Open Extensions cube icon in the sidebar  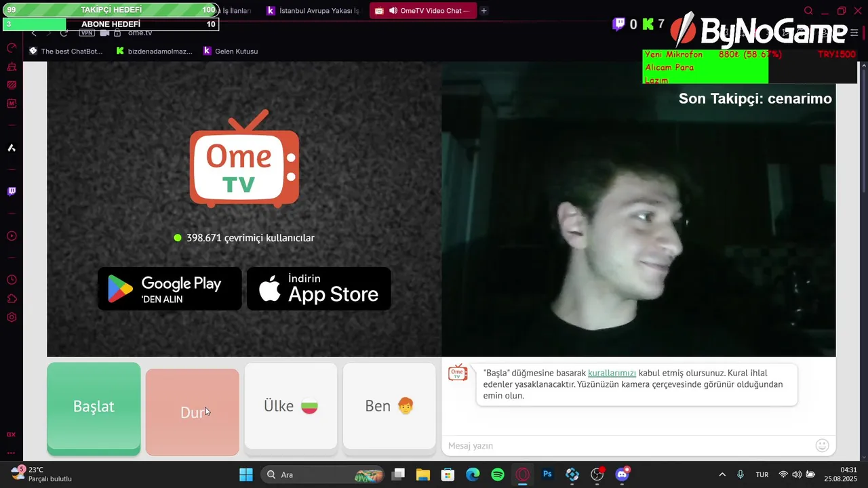click(x=12, y=299)
